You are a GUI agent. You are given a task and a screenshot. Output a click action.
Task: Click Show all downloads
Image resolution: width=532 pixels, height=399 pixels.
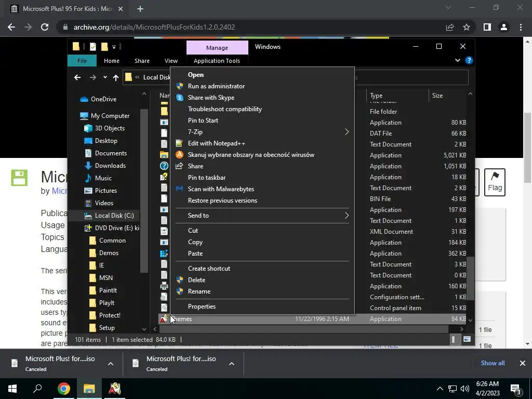(493, 363)
